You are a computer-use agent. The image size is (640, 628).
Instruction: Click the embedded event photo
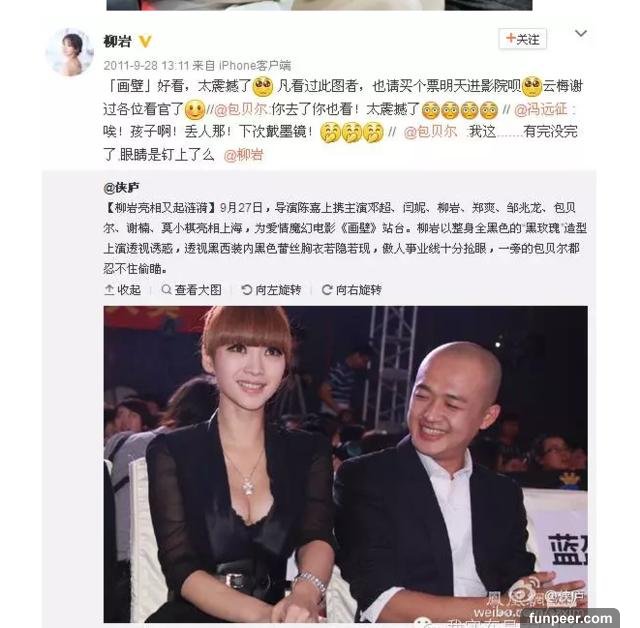click(345, 464)
